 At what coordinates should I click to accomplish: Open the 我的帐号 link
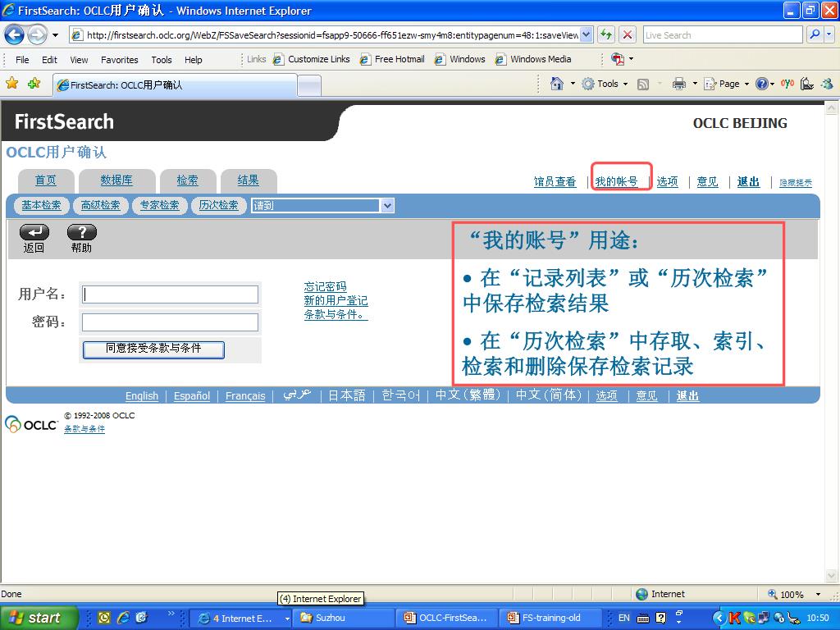616,181
